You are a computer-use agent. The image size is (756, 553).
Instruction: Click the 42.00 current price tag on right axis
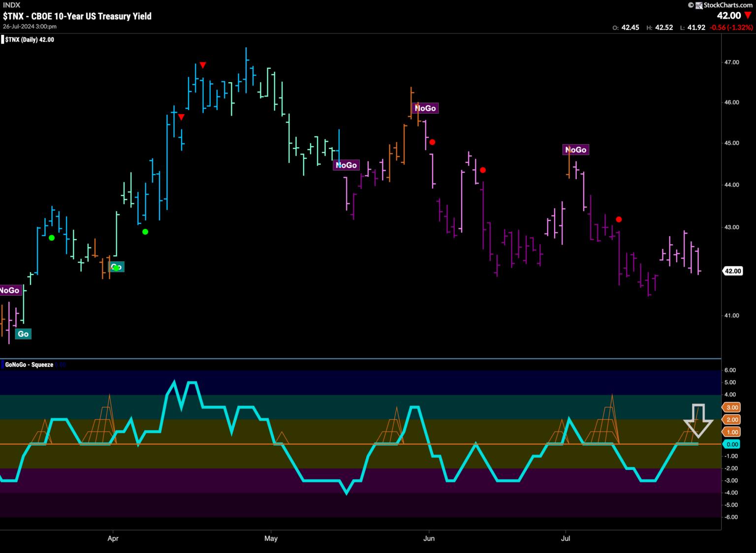pos(733,271)
